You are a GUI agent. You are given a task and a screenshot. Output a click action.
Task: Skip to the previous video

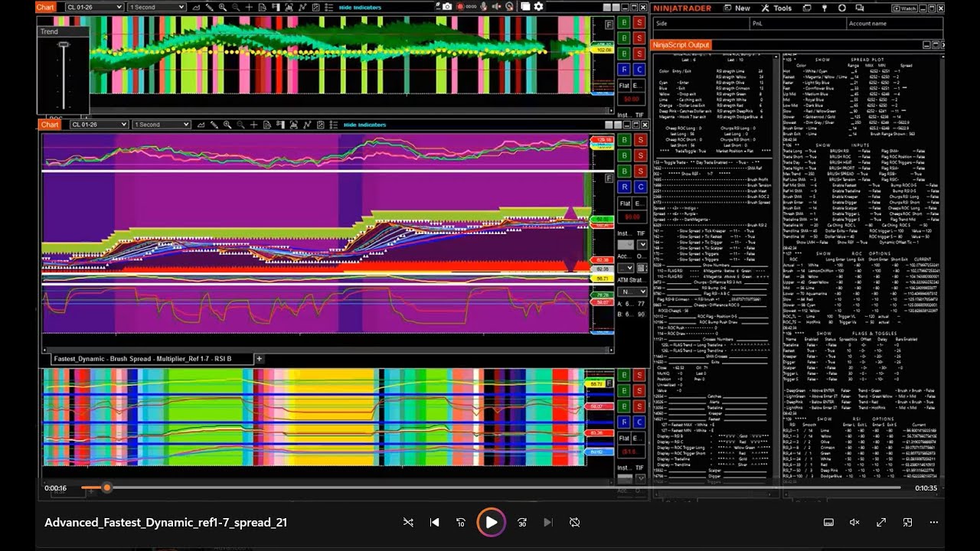(x=435, y=522)
